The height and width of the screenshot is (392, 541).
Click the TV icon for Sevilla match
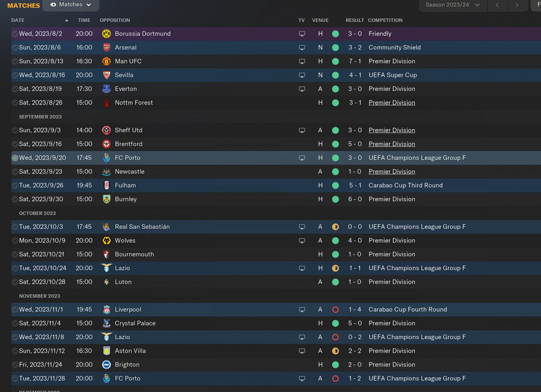pyautogui.click(x=302, y=75)
